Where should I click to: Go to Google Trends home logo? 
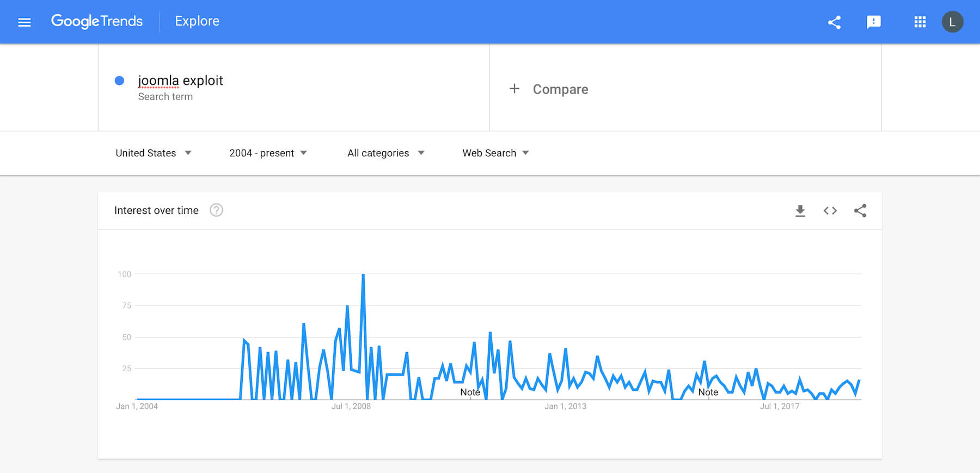pyautogui.click(x=97, y=21)
